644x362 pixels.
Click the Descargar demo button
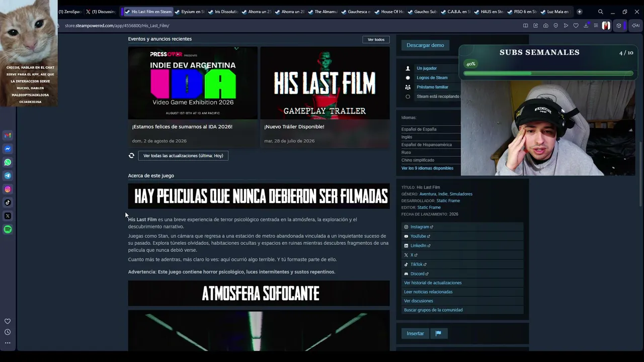pyautogui.click(x=425, y=45)
